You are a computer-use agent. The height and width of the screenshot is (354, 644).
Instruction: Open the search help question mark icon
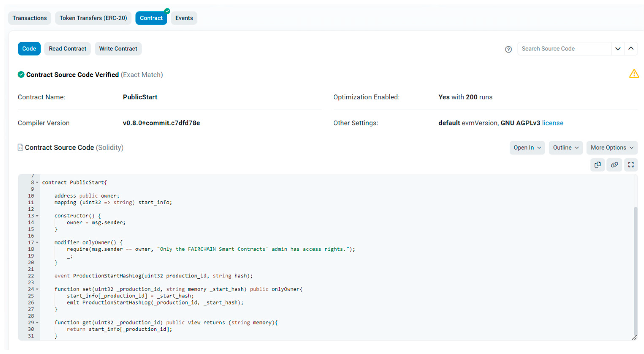[508, 49]
